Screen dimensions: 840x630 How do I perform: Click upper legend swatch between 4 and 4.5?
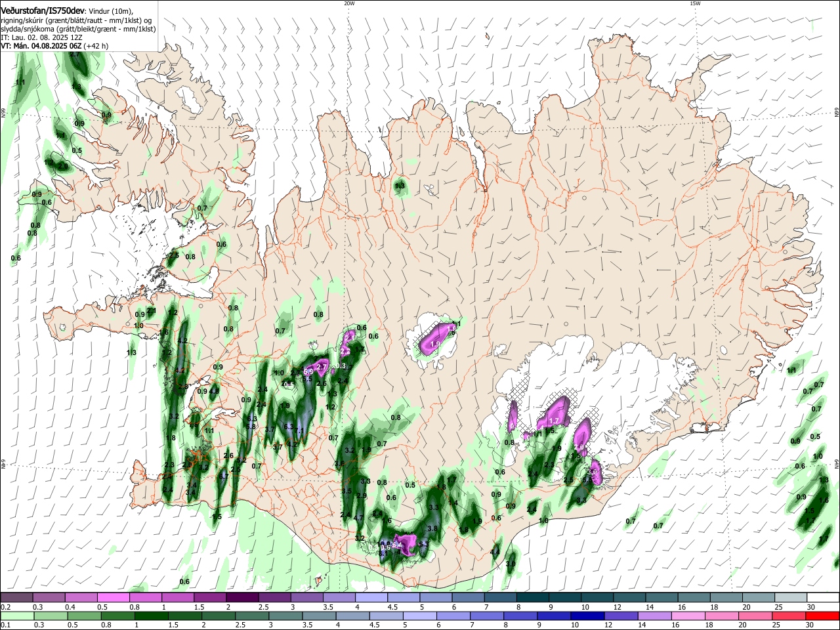[x=371, y=598]
